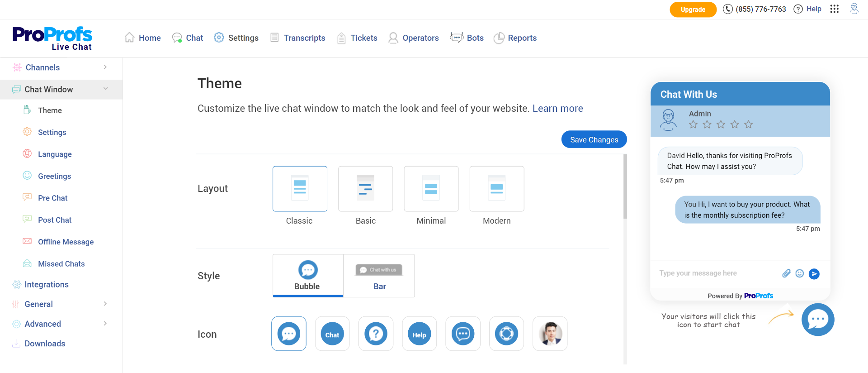Open Settings under Chat Window in sidebar
The image size is (868, 373).
coord(52,133)
